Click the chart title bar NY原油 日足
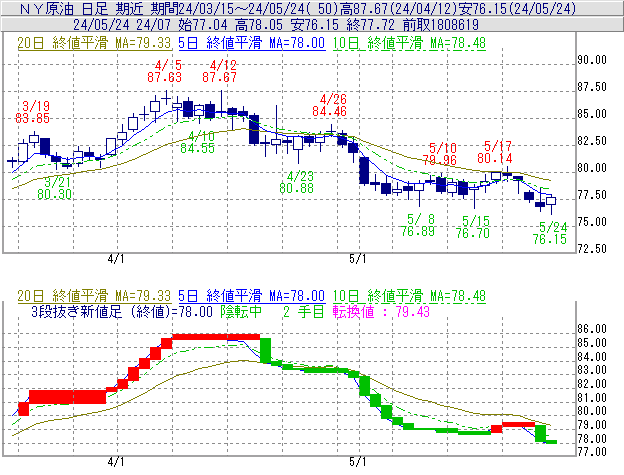Image resolution: width=624 pixels, height=475 pixels. (x=312, y=8)
